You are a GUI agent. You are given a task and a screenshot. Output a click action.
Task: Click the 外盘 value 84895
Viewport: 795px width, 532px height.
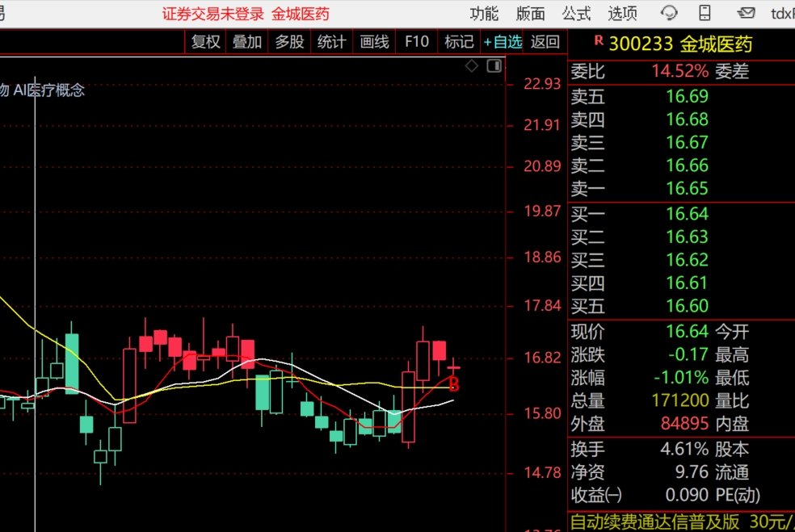(x=684, y=424)
